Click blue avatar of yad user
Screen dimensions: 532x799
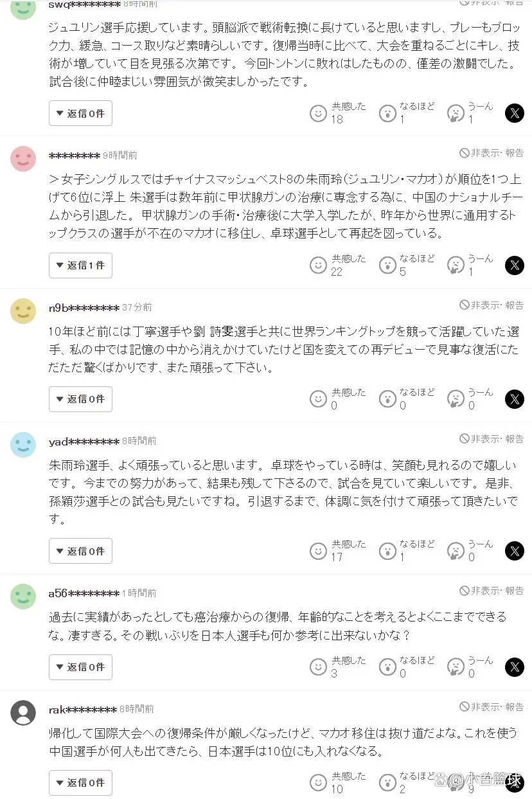(23, 444)
